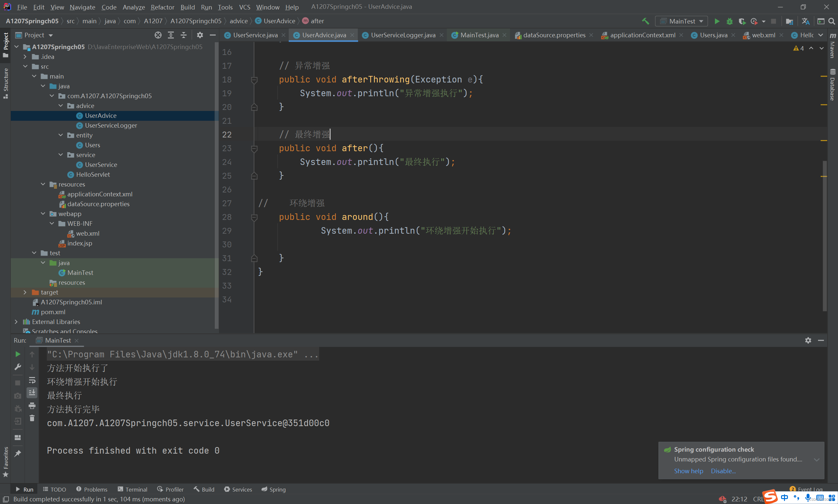The width and height of the screenshot is (838, 504).
Task: Switch to MainTest.java editor tab
Action: pos(479,35)
